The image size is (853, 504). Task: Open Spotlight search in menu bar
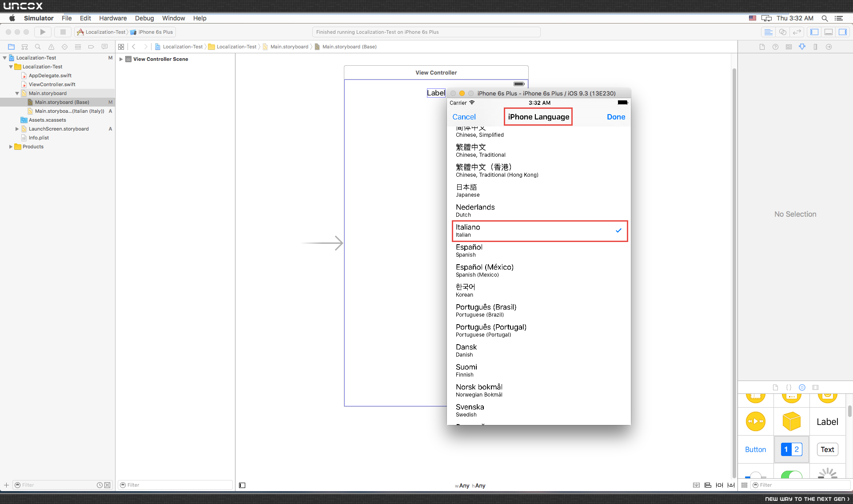825,18
